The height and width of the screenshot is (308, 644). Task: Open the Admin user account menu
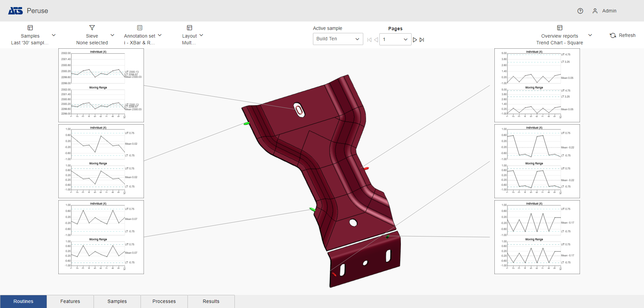point(604,11)
